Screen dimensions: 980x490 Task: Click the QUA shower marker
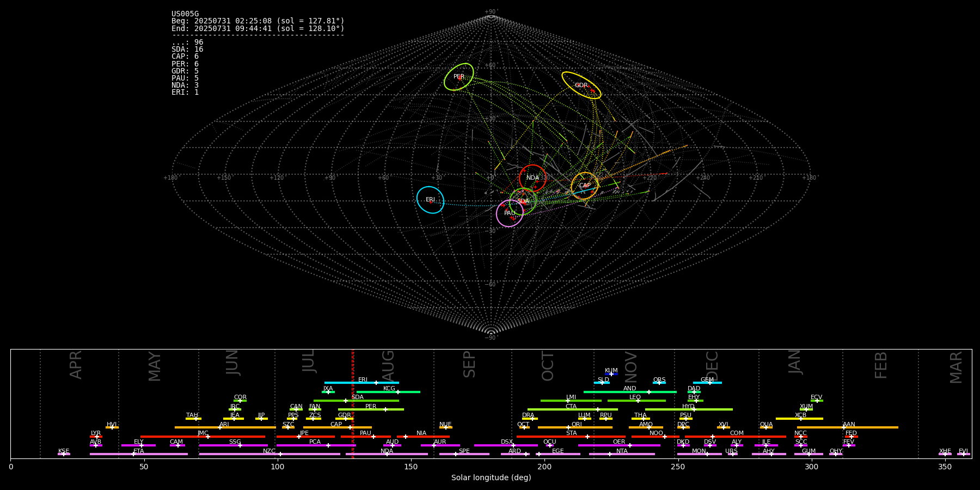(x=766, y=427)
